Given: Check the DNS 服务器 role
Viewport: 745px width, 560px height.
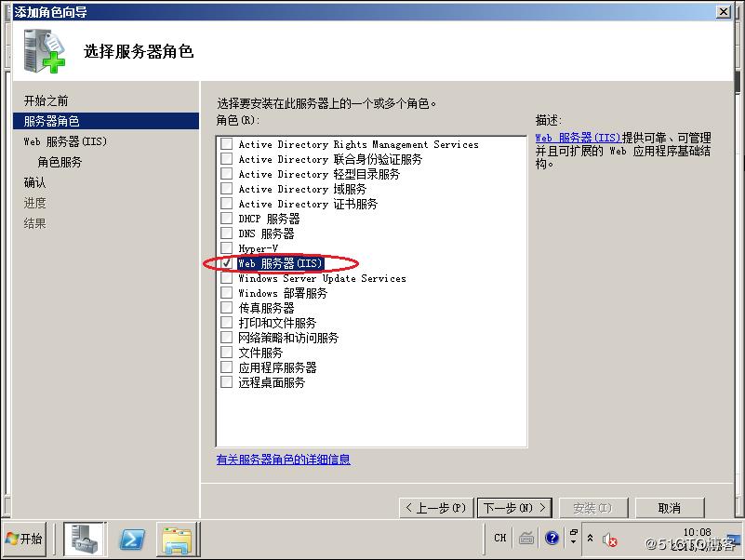Looking at the screenshot, I should [x=227, y=233].
